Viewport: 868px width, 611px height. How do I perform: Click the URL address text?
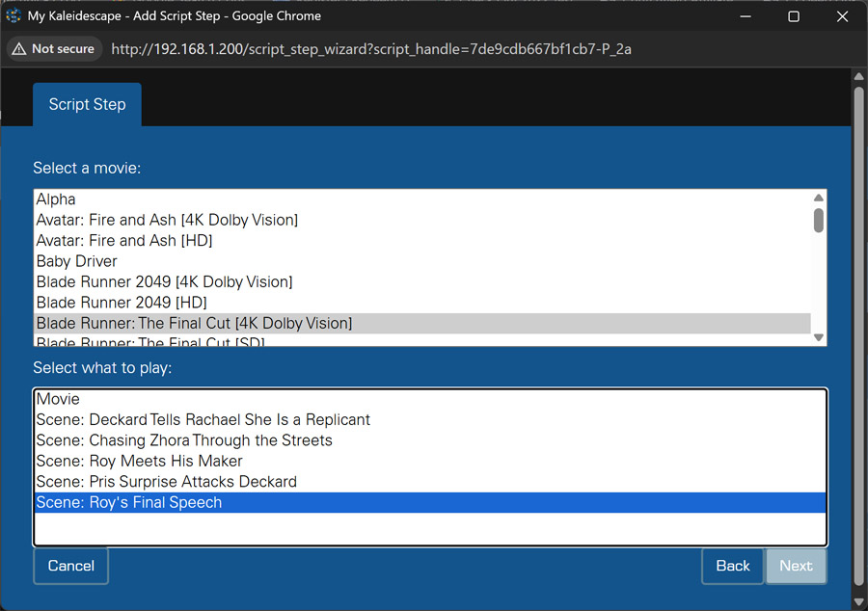(x=371, y=48)
